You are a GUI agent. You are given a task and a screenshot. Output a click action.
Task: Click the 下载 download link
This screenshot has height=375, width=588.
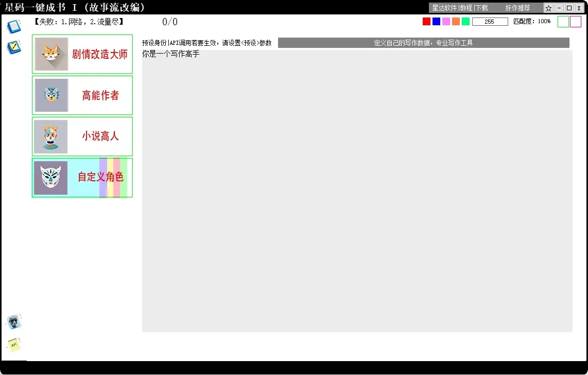pos(481,8)
